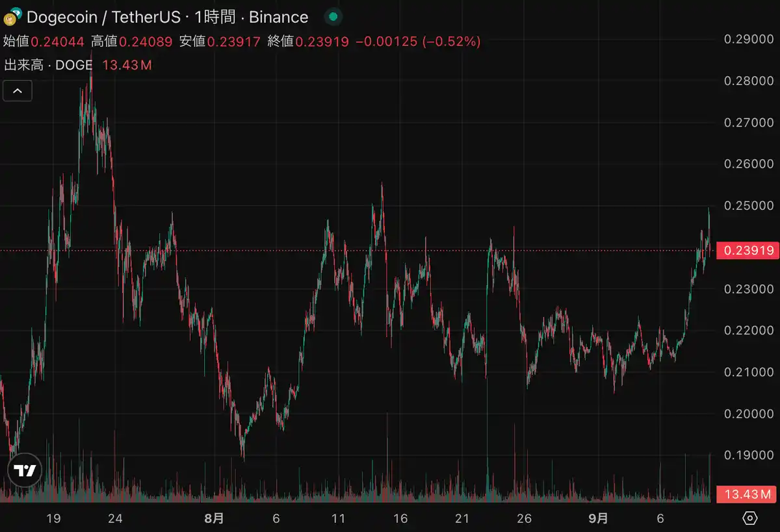Open chart settings hexagon icon
Viewport: 780px width, 532px height.
[750, 518]
